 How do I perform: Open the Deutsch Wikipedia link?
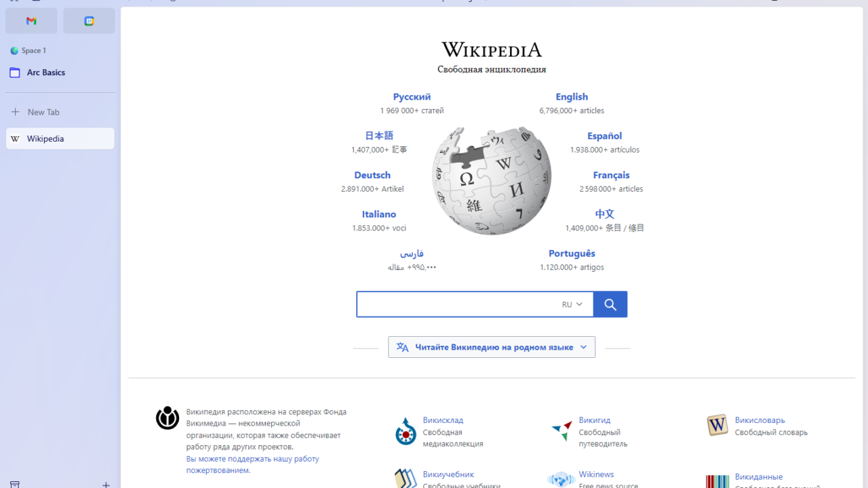tap(372, 176)
